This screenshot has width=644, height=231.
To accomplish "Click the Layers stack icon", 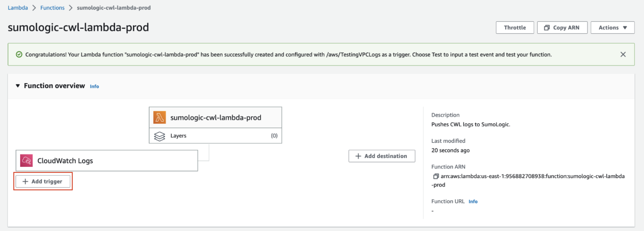I will click(x=159, y=136).
